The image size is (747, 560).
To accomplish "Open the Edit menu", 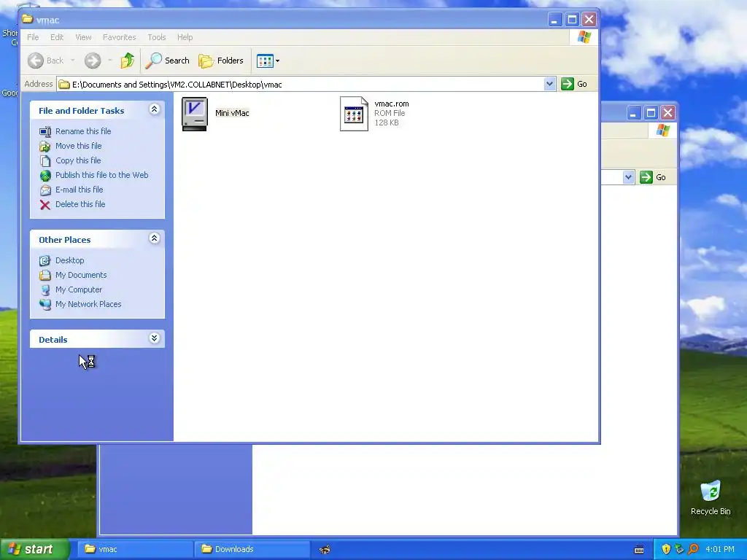I will click(57, 37).
